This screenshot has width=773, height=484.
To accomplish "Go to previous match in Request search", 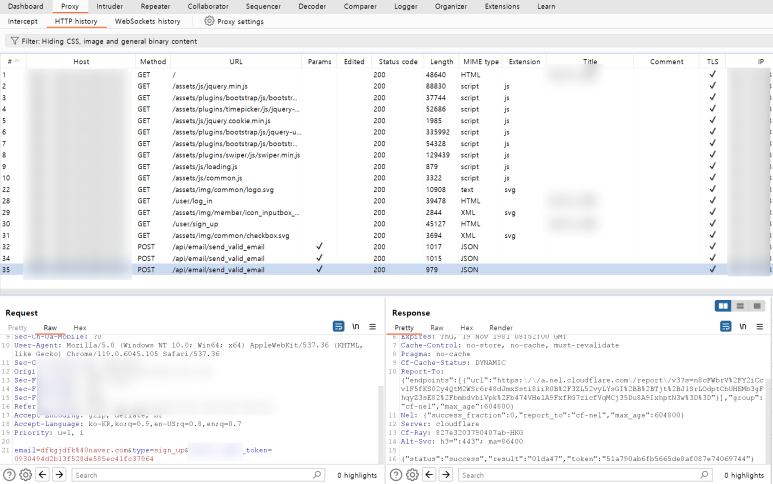I will (x=42, y=475).
